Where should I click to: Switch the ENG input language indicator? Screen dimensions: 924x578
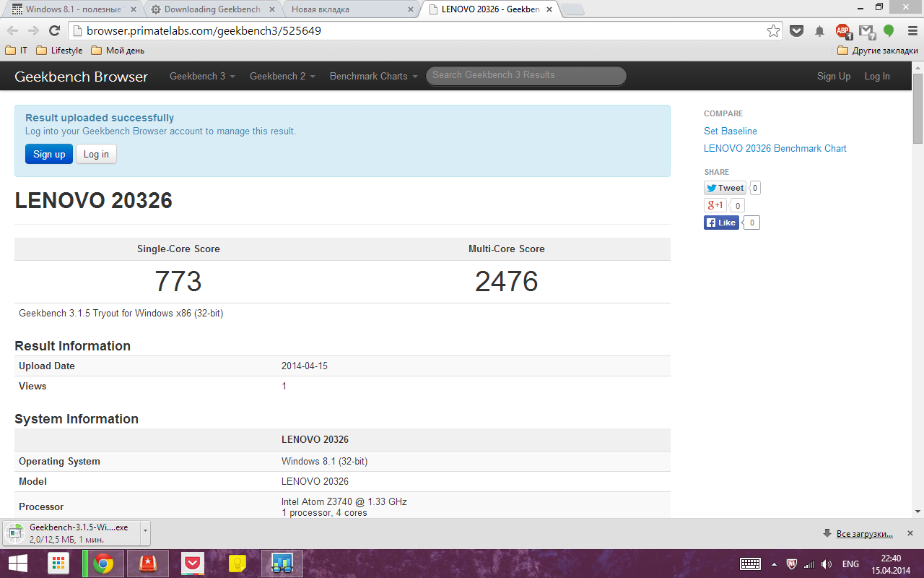(851, 564)
